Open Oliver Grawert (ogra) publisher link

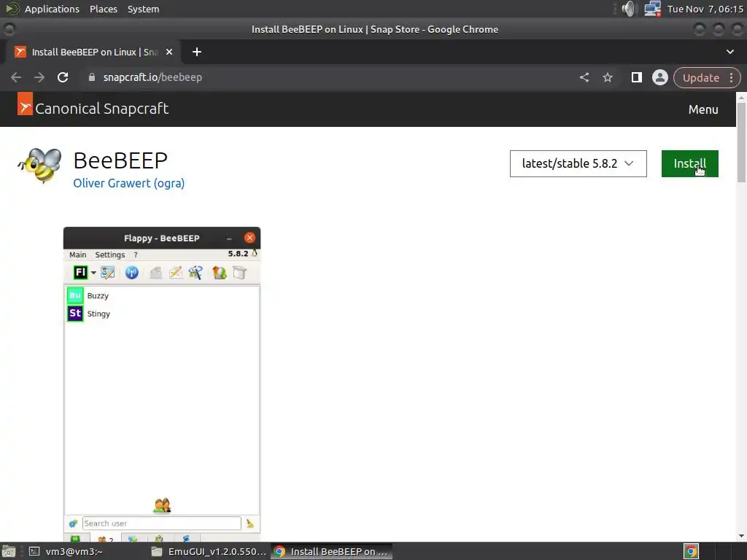(x=128, y=183)
